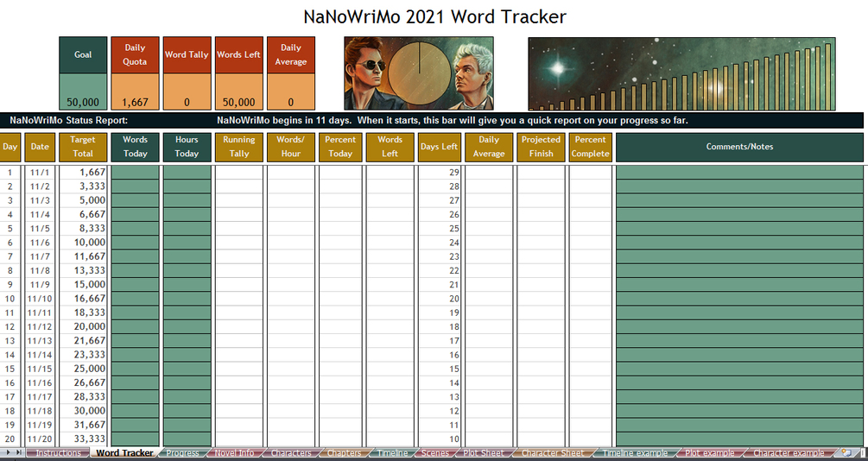868x461 pixels.
Task: Select the Days Left value 29
Action: point(440,172)
